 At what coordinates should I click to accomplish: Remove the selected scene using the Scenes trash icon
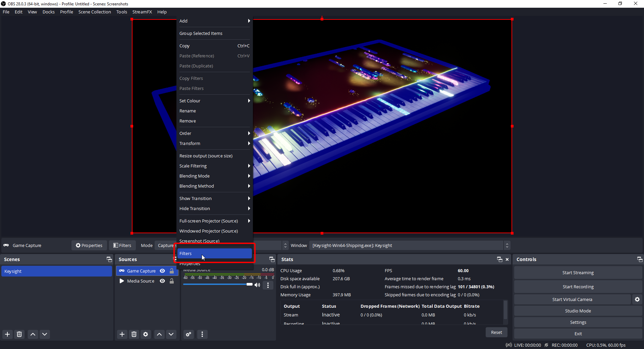click(x=19, y=334)
